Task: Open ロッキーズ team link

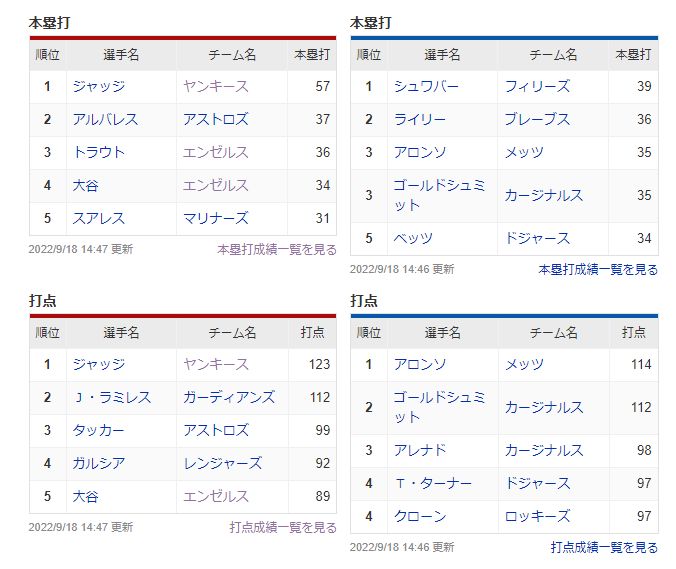Action: [537, 516]
